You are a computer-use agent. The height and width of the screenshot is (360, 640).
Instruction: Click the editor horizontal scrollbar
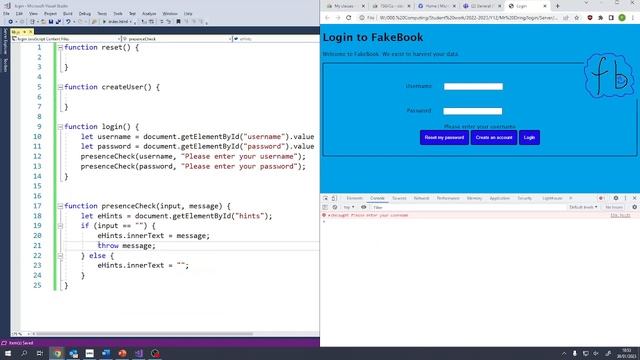pos(144,334)
